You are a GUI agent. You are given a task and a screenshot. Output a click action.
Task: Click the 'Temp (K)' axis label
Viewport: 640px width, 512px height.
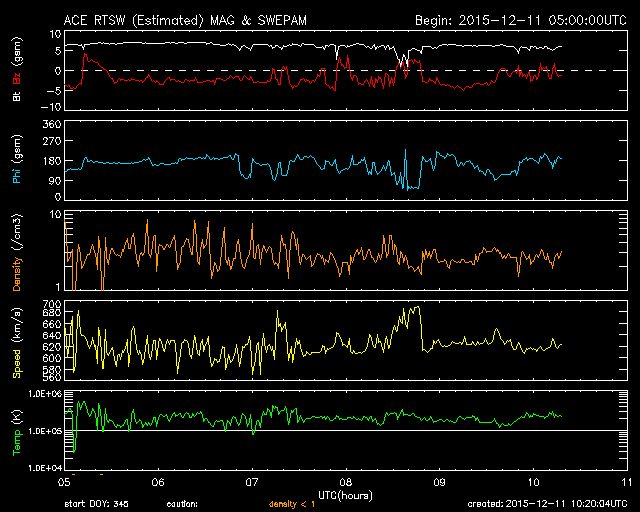17,432
